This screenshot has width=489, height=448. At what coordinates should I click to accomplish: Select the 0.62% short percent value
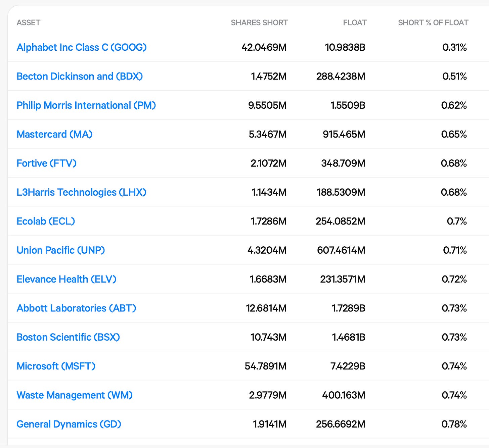tap(454, 105)
